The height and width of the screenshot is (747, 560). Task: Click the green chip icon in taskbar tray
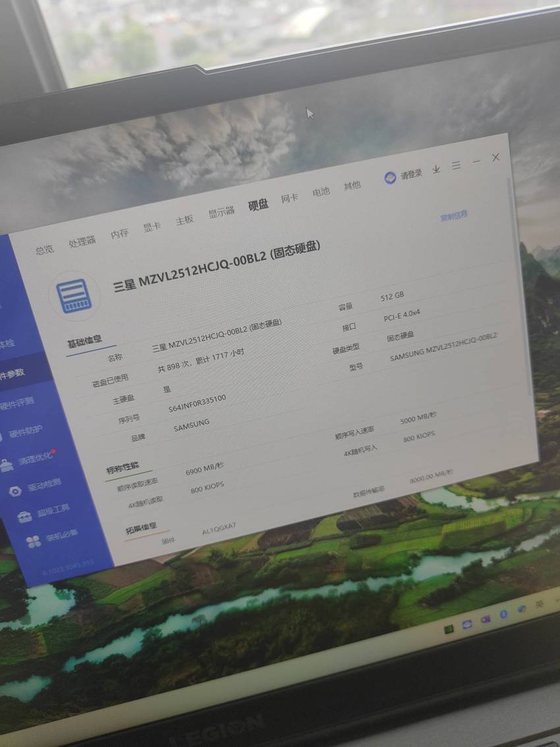pos(449,630)
